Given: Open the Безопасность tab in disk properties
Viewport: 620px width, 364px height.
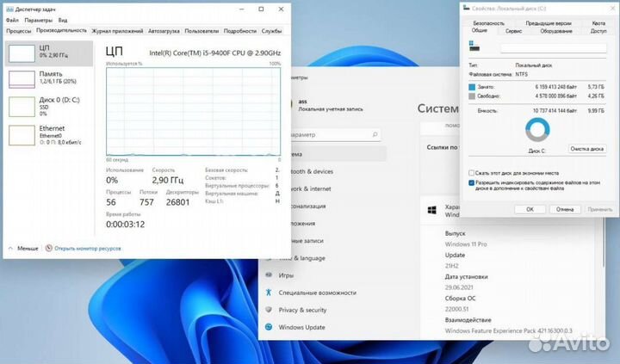Looking at the screenshot, I should (489, 23).
